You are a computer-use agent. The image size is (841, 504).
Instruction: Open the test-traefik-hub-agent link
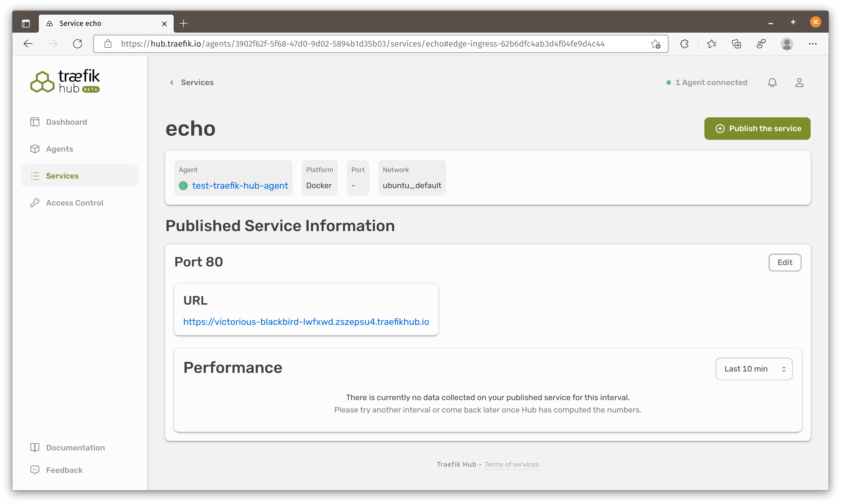pos(240,185)
